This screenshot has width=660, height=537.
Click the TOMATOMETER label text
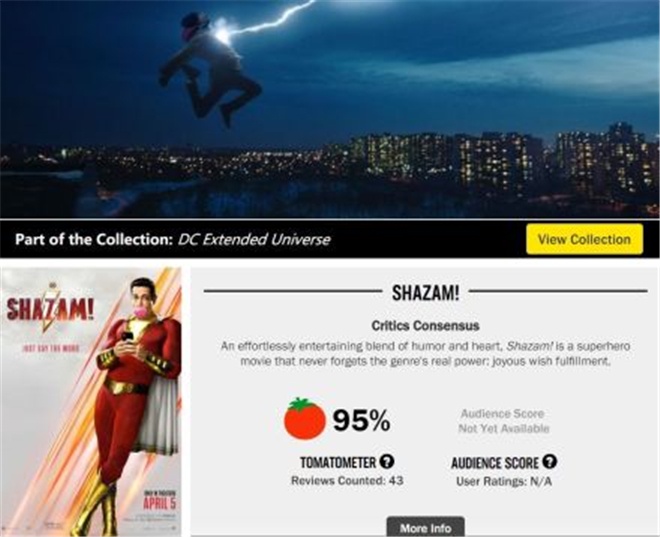[x=338, y=463]
